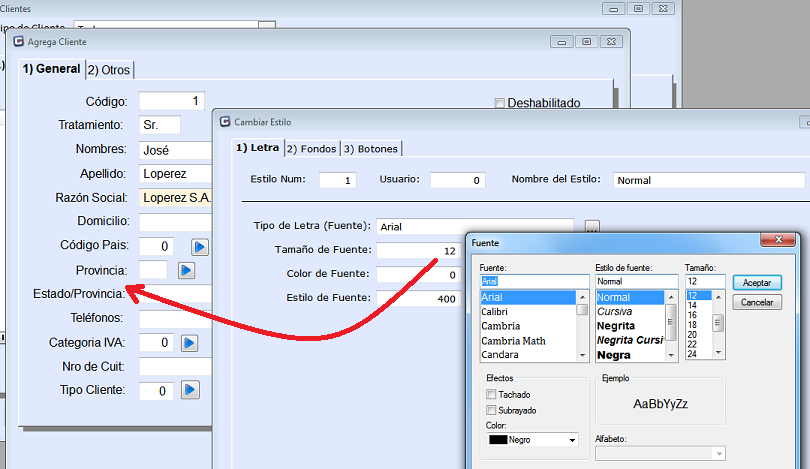
Task: Click Tipo Cliente lookup arrow button
Action: [190, 390]
